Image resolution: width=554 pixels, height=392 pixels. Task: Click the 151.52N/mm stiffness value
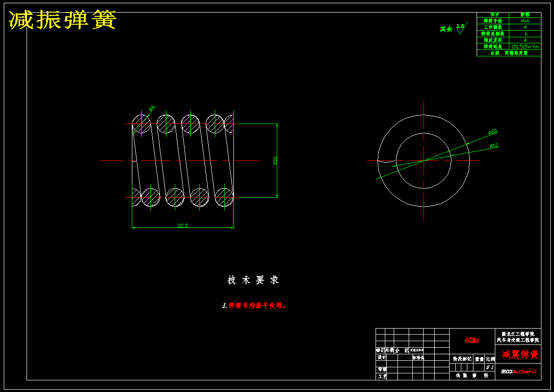pyautogui.click(x=525, y=47)
